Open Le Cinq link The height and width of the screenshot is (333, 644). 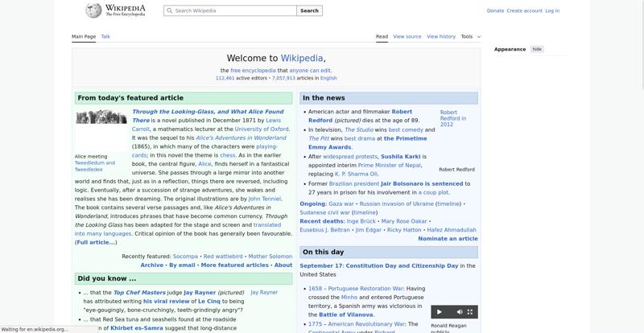point(209,301)
